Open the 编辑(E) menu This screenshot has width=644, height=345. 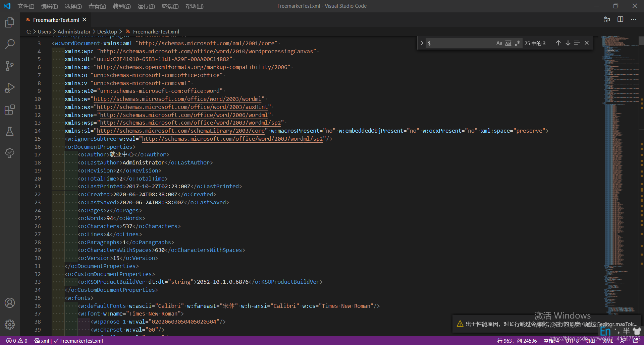point(49,6)
